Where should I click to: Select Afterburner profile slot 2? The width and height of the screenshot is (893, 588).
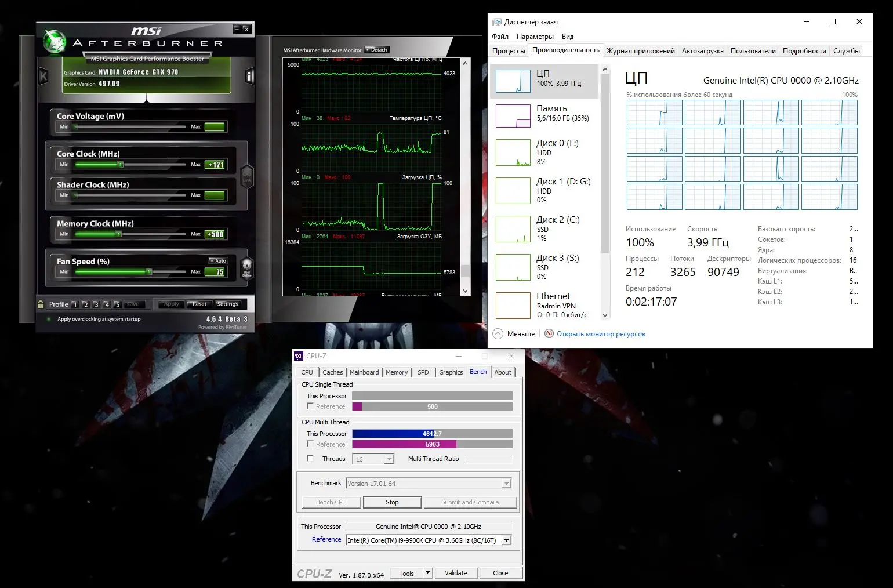click(85, 304)
